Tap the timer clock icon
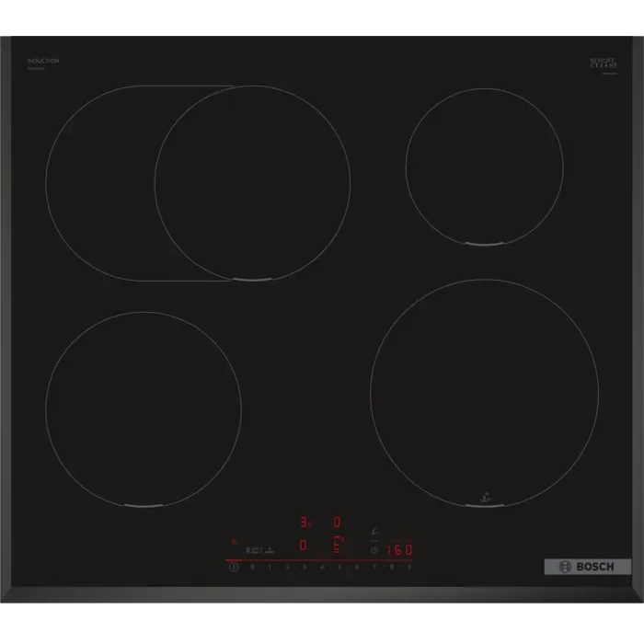The image size is (644, 644). tap(374, 549)
